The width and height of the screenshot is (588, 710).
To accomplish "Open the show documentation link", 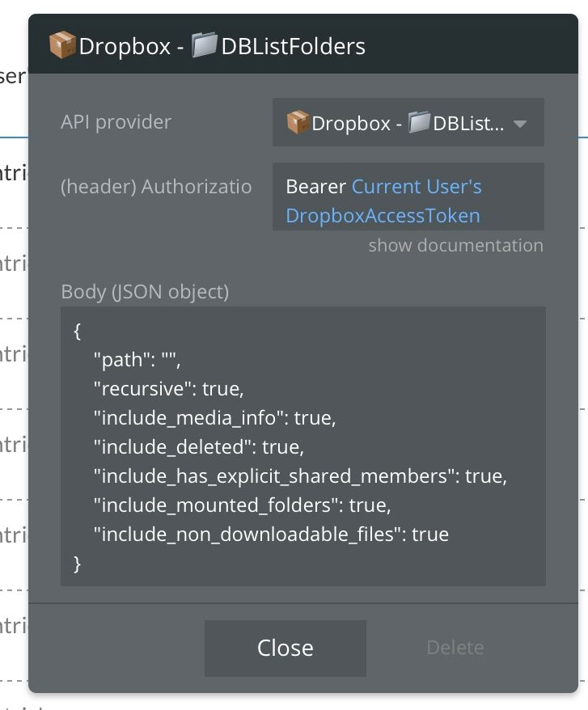I will coord(455,245).
